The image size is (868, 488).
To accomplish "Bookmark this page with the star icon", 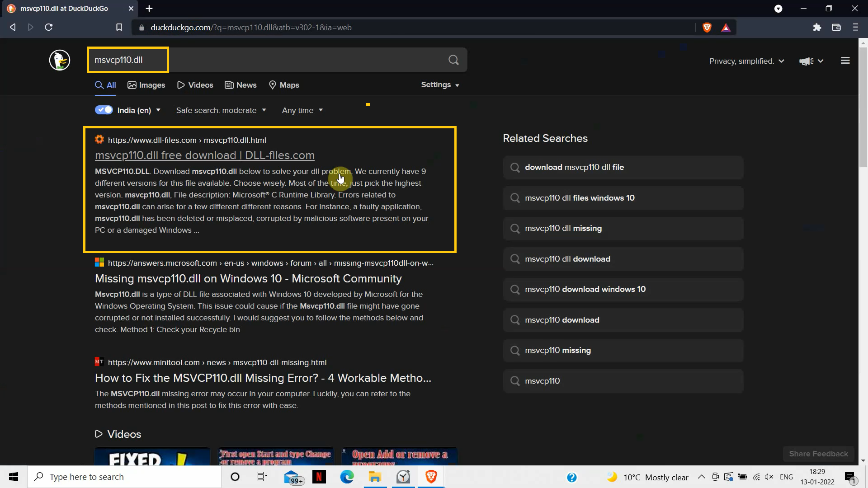I will pos(119,27).
